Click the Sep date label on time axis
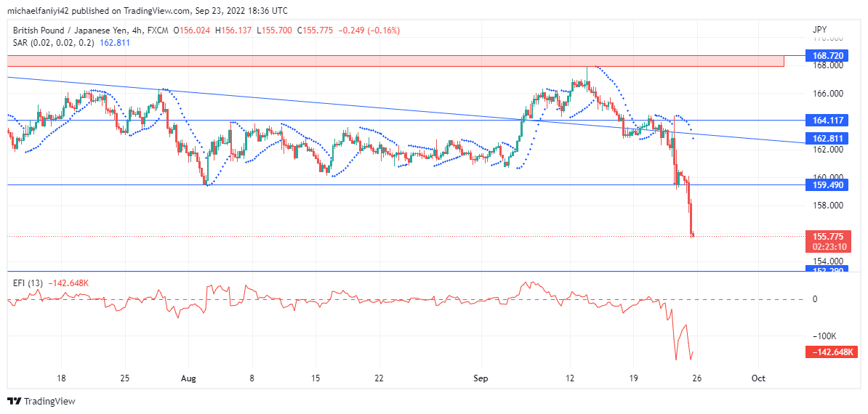Image resolution: width=868 pixels, height=414 pixels. click(481, 378)
